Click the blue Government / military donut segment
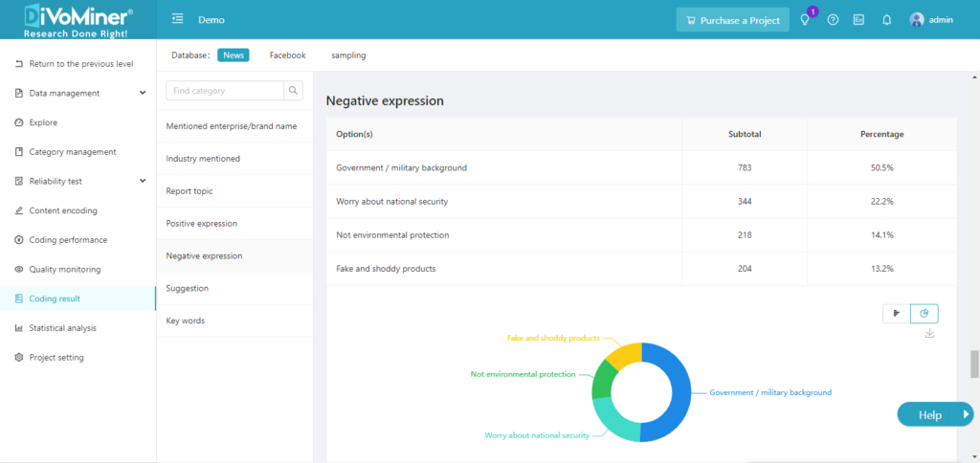This screenshot has height=463, width=980. pyautogui.click(x=681, y=392)
